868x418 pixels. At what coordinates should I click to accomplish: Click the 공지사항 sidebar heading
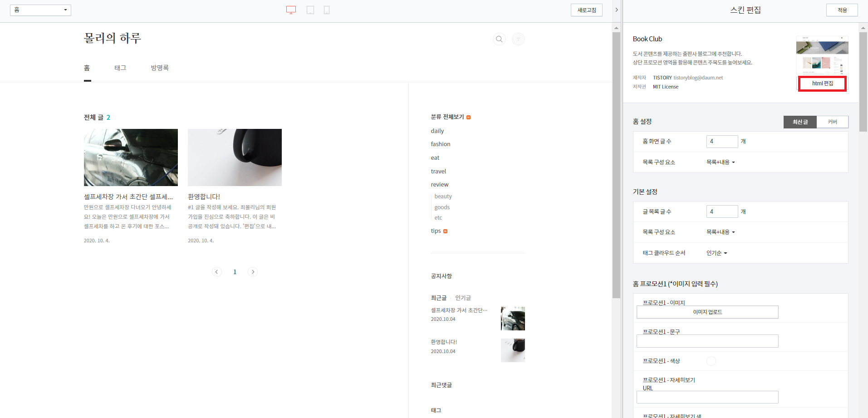click(x=441, y=276)
